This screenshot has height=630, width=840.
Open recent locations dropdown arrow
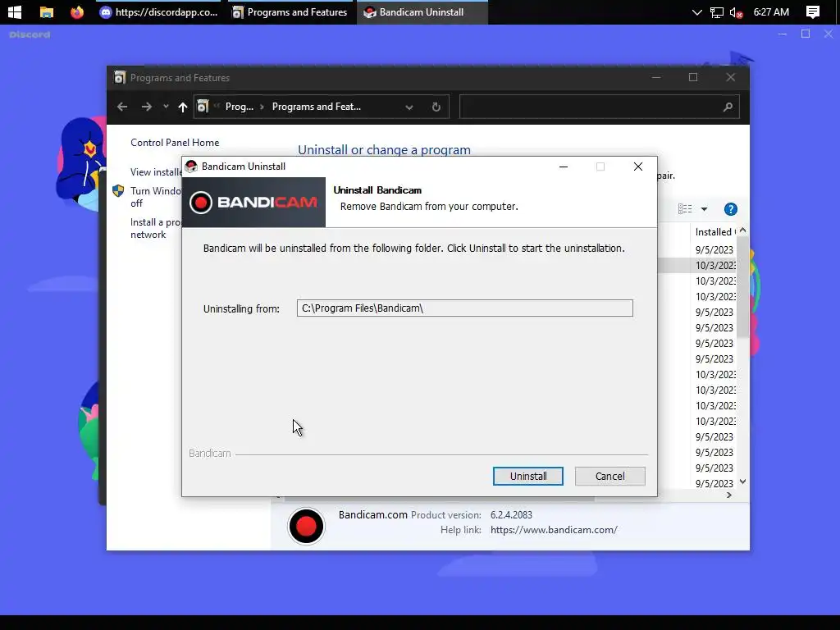point(166,107)
